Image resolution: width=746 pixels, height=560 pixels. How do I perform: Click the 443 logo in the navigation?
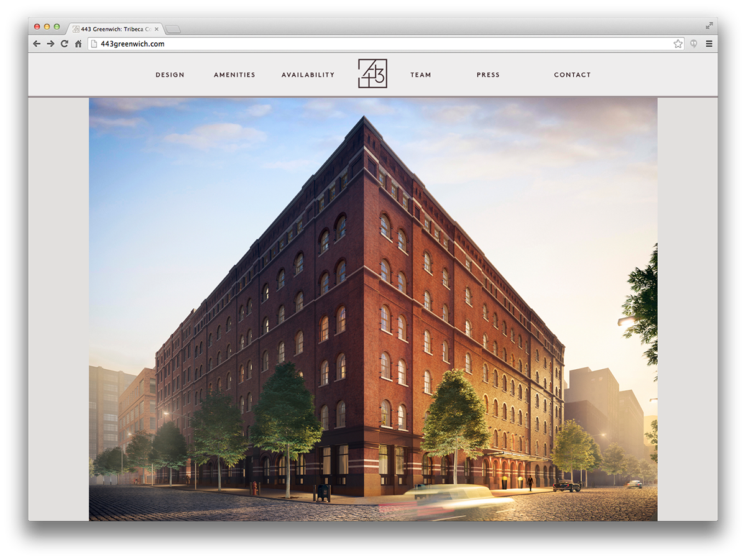pos(372,73)
